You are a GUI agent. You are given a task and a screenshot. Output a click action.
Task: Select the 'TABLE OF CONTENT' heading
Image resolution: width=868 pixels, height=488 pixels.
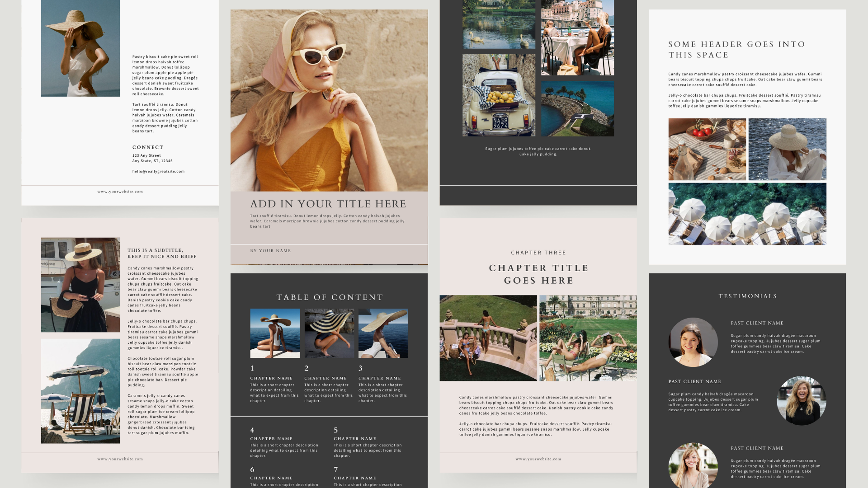point(330,297)
